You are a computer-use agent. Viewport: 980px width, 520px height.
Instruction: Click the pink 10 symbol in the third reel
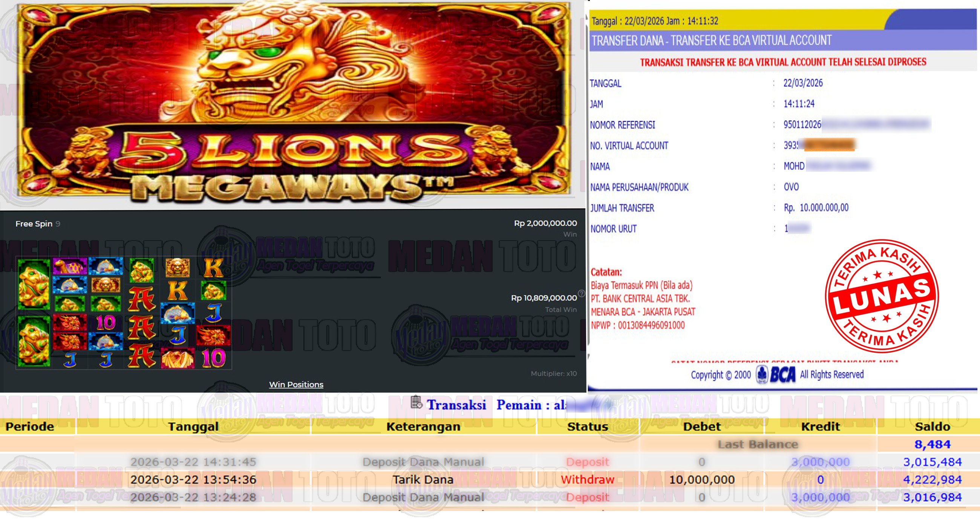tap(106, 323)
